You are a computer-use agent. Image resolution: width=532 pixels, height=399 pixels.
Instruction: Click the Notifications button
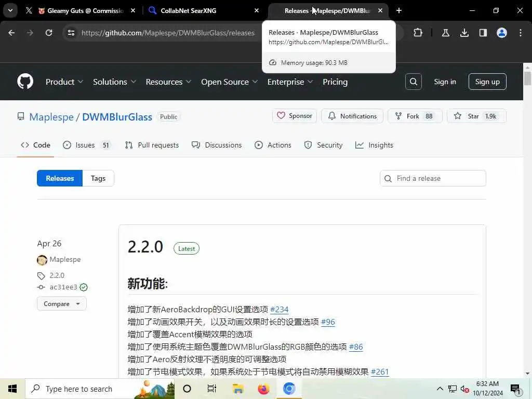(x=352, y=116)
